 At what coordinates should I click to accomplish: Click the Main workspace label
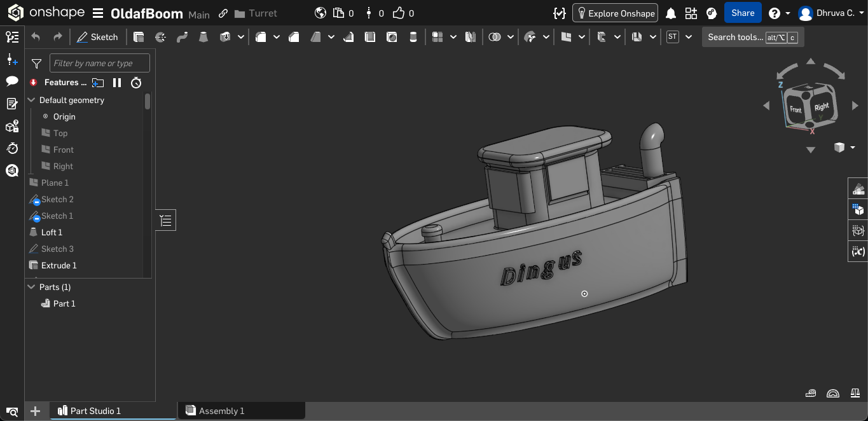199,14
